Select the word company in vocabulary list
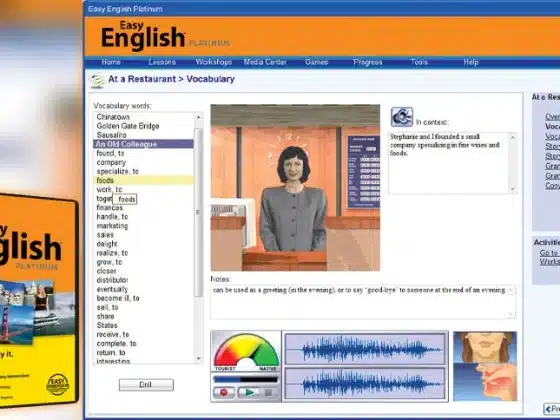The width and height of the screenshot is (560, 420). [x=111, y=162]
